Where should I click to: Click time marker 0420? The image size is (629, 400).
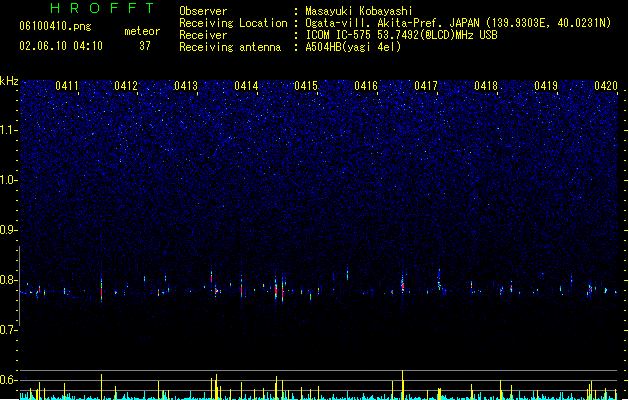coord(606,86)
